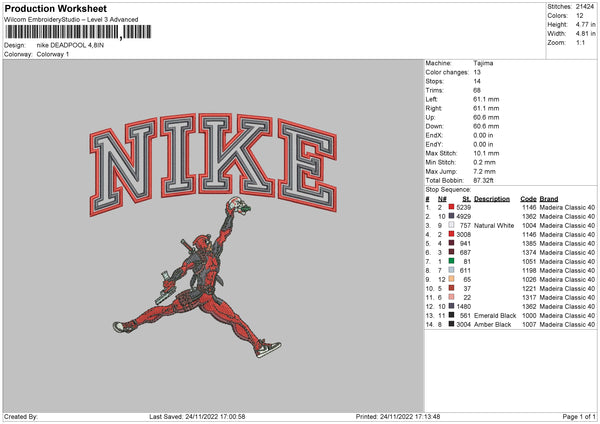Select the pink swatch in the code 1317 row

pyautogui.click(x=452, y=297)
